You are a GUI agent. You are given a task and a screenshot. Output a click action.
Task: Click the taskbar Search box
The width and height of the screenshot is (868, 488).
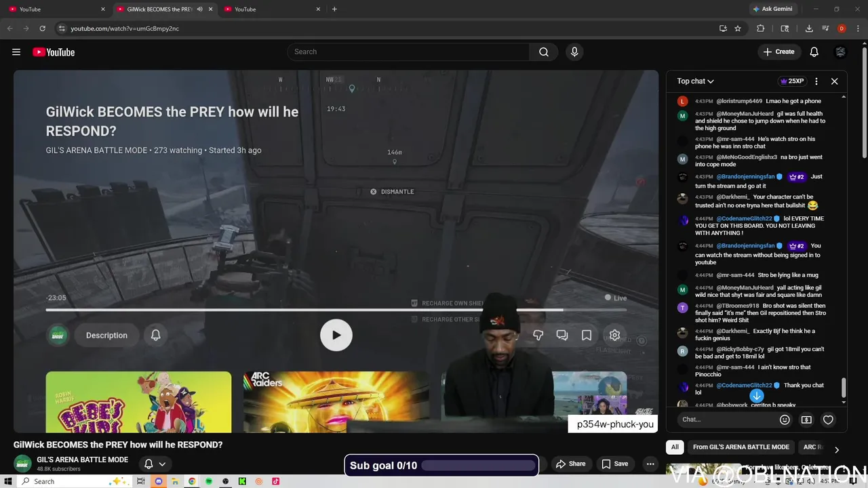point(73,481)
